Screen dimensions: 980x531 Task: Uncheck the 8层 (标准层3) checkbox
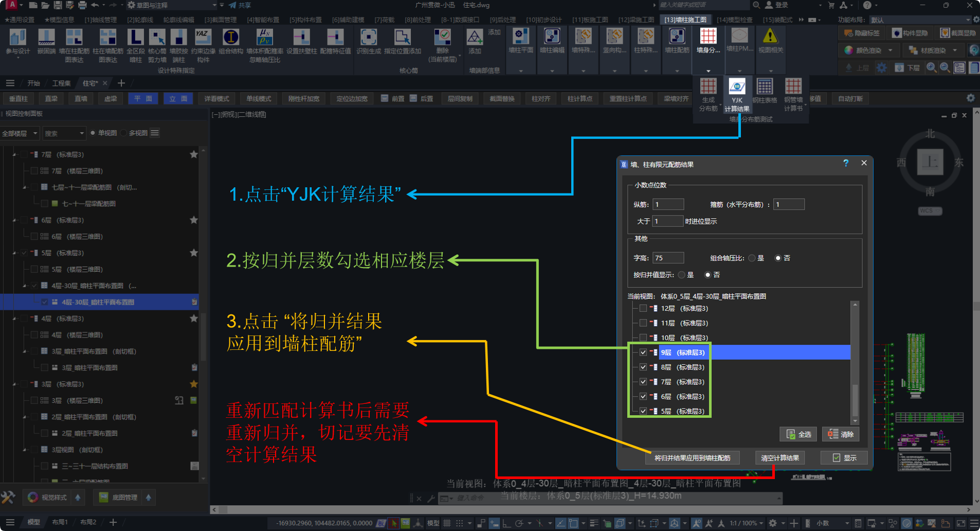tap(643, 367)
